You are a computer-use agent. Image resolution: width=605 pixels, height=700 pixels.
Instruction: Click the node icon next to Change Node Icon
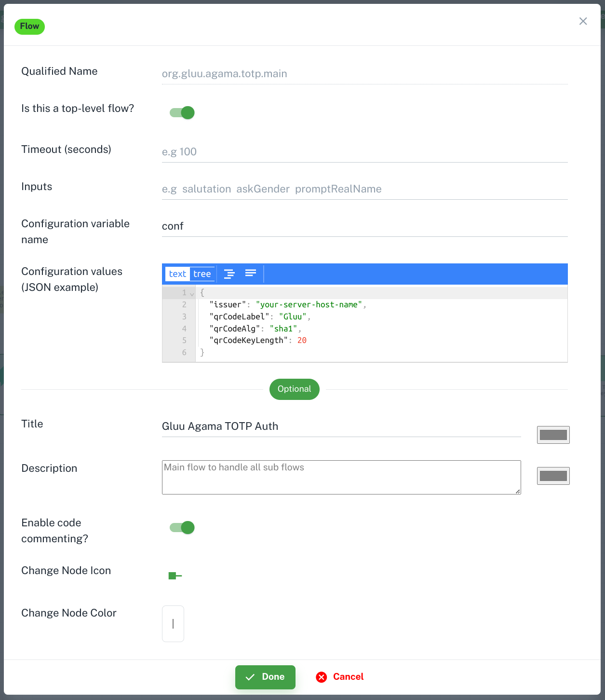tap(175, 576)
